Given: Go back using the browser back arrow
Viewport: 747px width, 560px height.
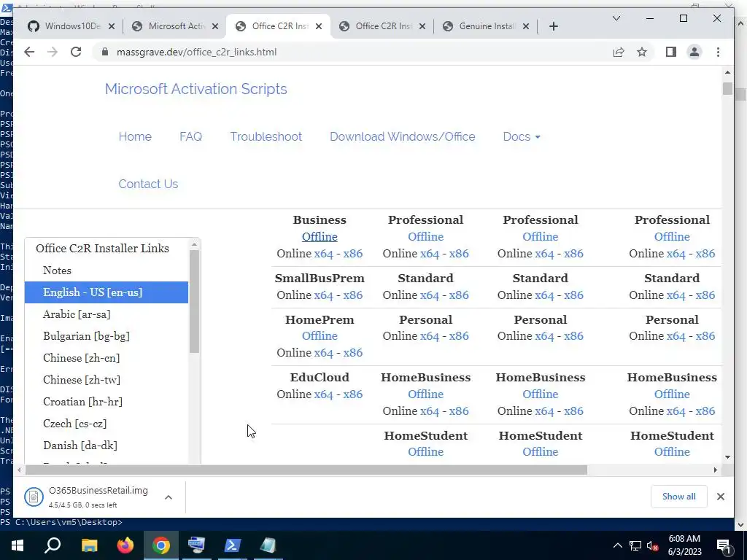Looking at the screenshot, I should (29, 52).
